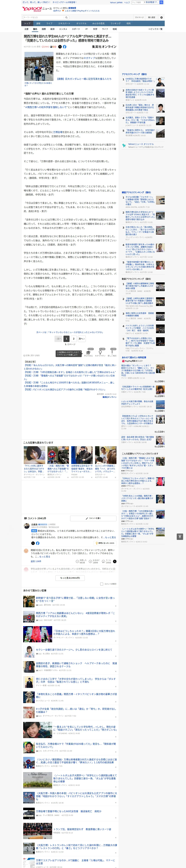Open the settings gear icon

[161, 17]
